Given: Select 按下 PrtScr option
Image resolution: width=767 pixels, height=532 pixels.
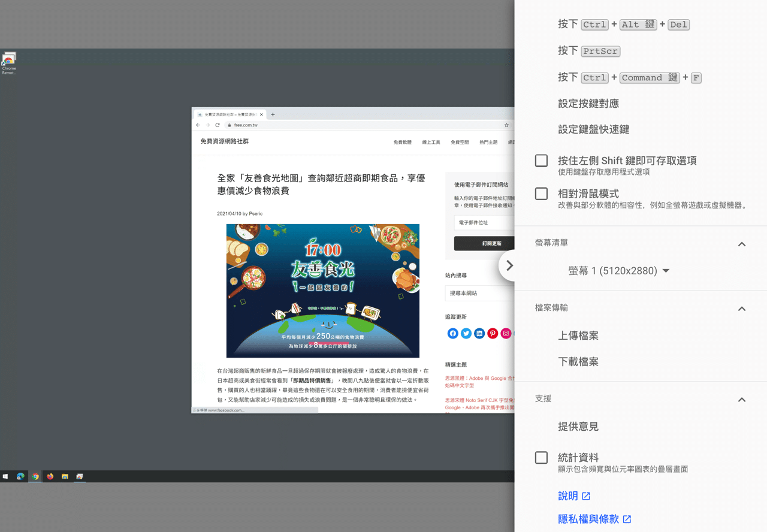Looking at the screenshot, I should (589, 51).
